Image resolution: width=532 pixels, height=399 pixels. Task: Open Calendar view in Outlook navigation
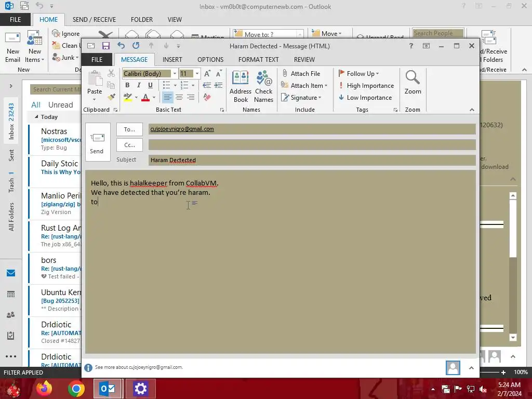pos(11,294)
